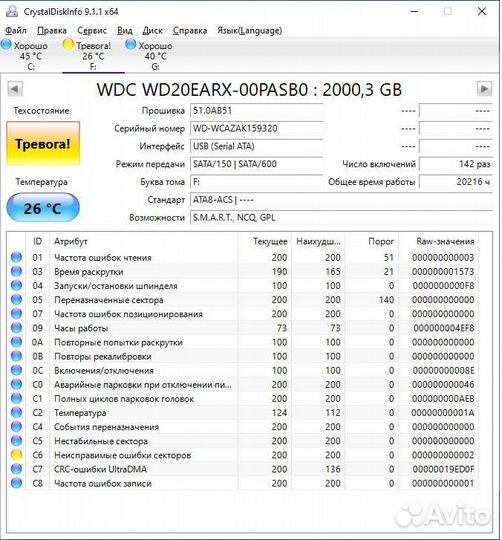
Task: Click the blue status icon of disk G:
Action: (130, 44)
